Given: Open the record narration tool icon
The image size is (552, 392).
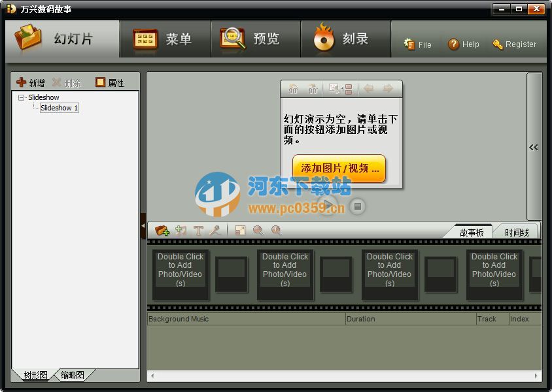Looking at the screenshot, I should pos(214,230).
